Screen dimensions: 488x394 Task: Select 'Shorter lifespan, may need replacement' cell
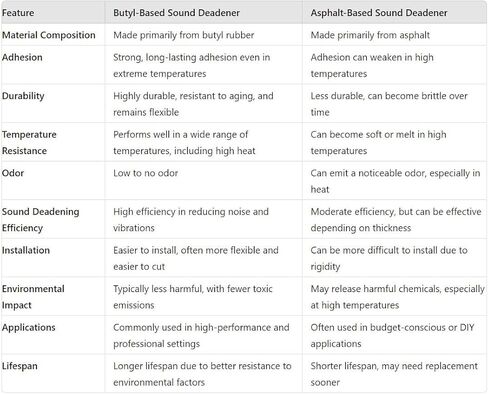pyautogui.click(x=394, y=374)
